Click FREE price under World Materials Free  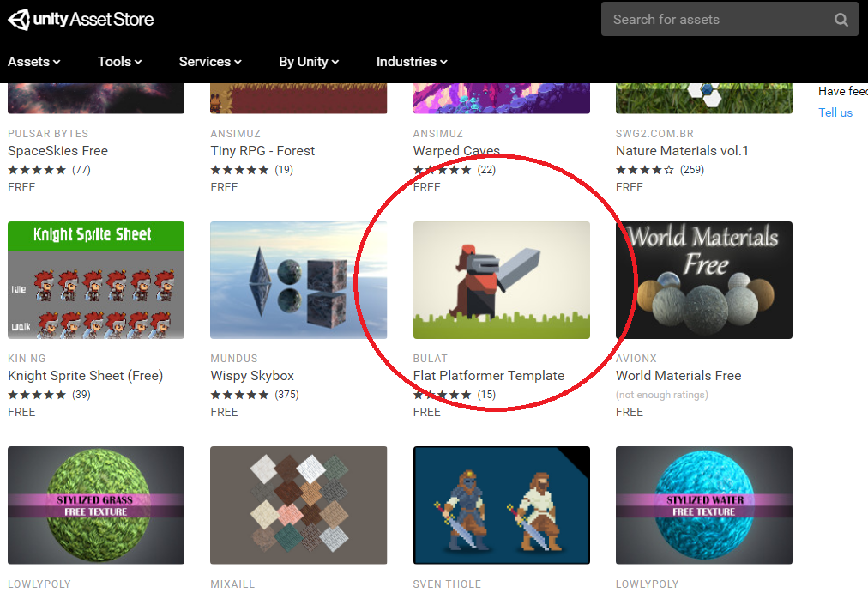coord(630,412)
